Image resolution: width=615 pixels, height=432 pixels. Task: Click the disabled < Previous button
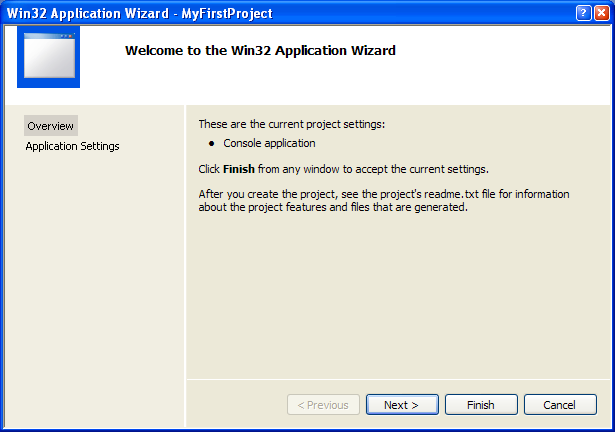pos(323,405)
